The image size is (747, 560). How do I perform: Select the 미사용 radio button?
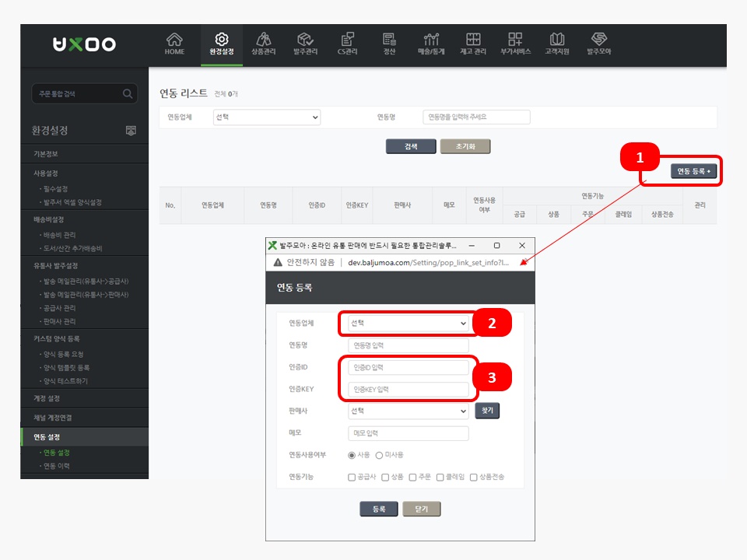point(380,455)
